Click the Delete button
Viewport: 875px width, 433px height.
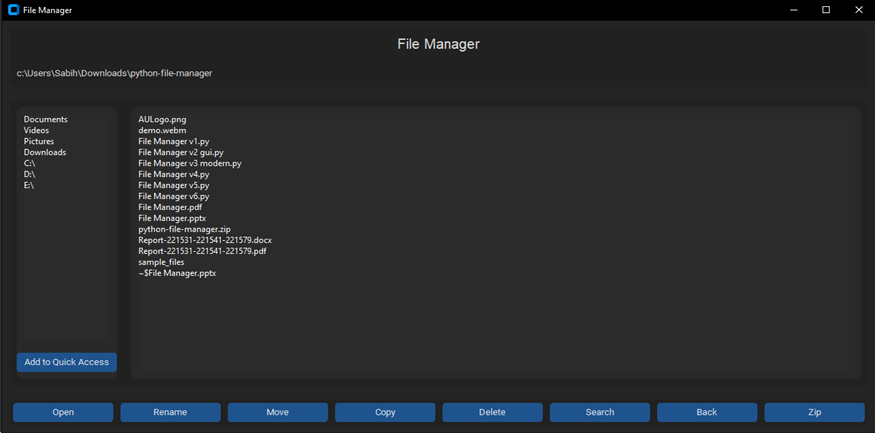[x=492, y=412]
